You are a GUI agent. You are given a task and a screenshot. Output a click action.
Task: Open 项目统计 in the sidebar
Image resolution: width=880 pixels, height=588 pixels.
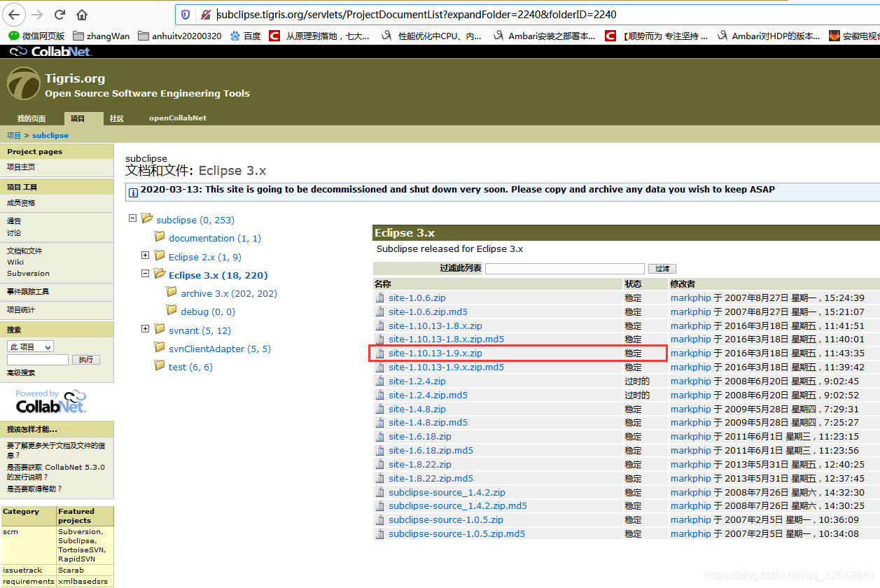(x=21, y=309)
